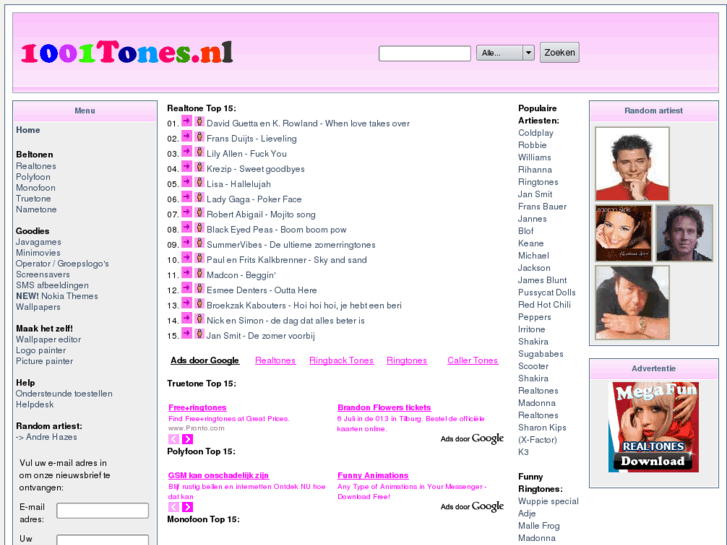Open the Helpdesk link

click(35, 404)
